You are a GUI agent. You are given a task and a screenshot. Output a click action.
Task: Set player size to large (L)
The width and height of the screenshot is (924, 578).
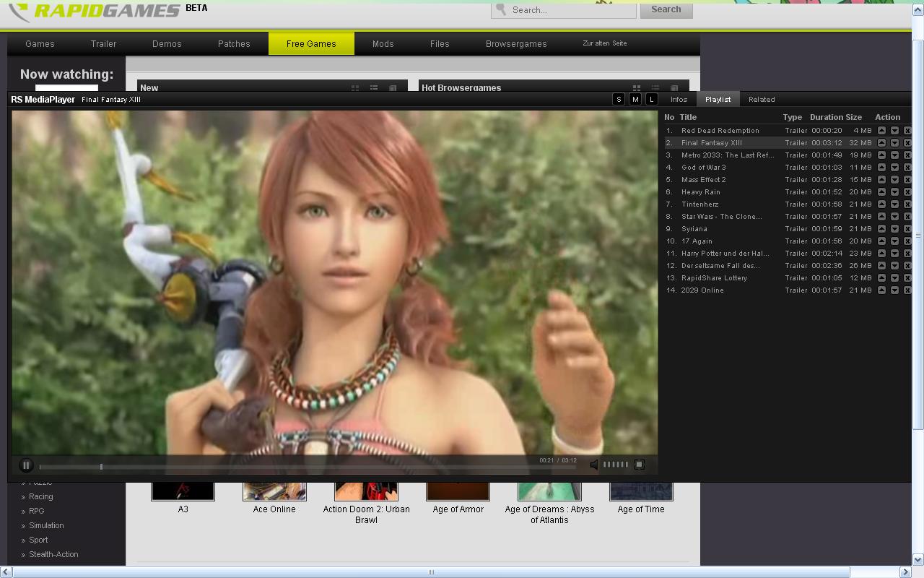[x=652, y=99]
